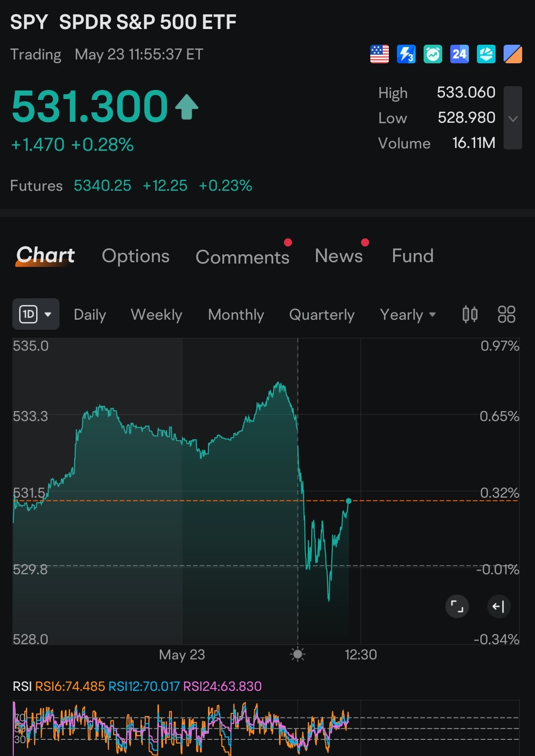Tap the Futures 5340.25 quote row
The image size is (535, 756).
[x=131, y=186]
